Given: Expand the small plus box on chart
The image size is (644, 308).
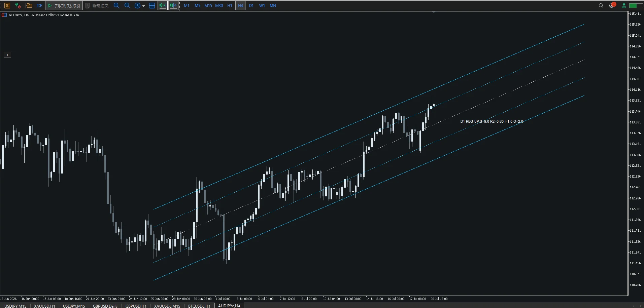Looking at the screenshot, I should coord(7,55).
